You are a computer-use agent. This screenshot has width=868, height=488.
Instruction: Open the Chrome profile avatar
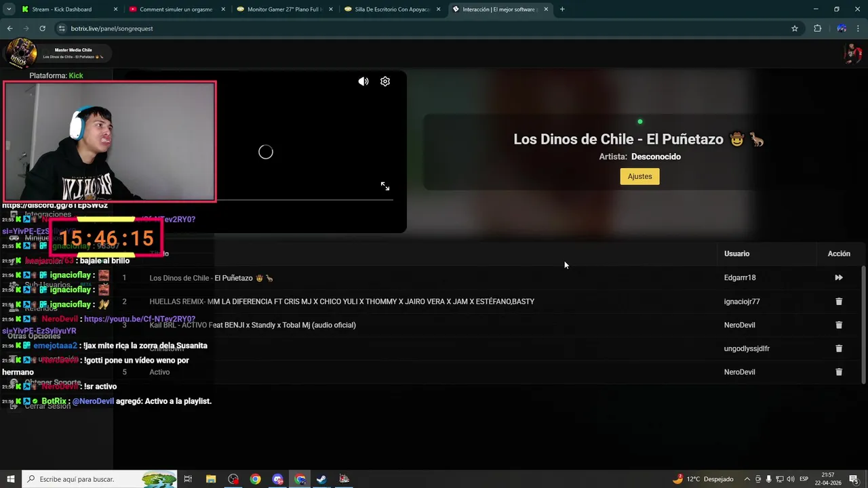[x=842, y=28]
